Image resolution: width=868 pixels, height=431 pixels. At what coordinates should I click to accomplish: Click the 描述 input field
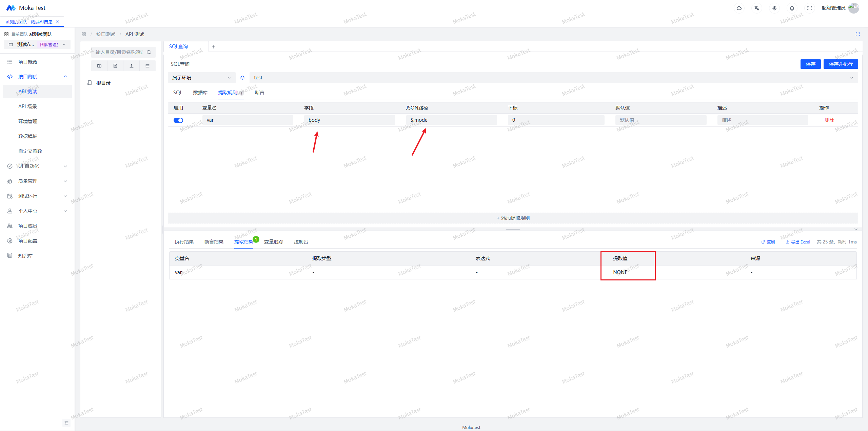tap(763, 120)
